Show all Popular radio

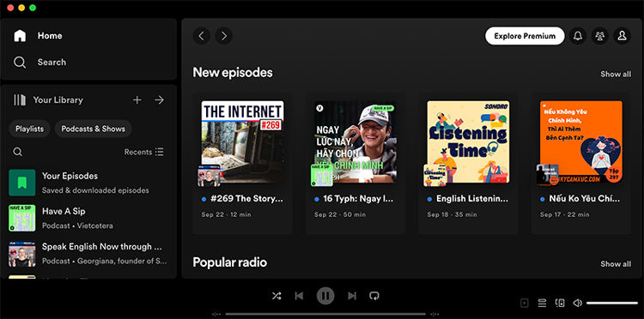click(x=616, y=264)
